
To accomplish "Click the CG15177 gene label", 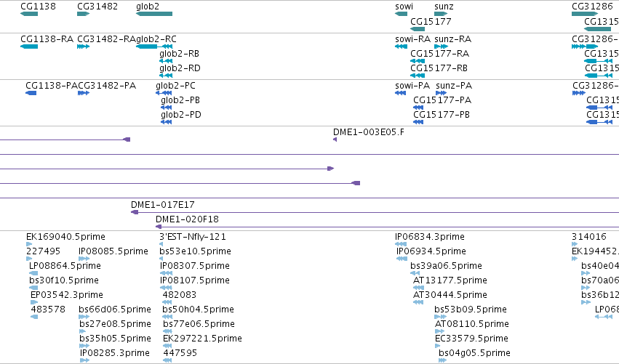I will (x=431, y=21).
